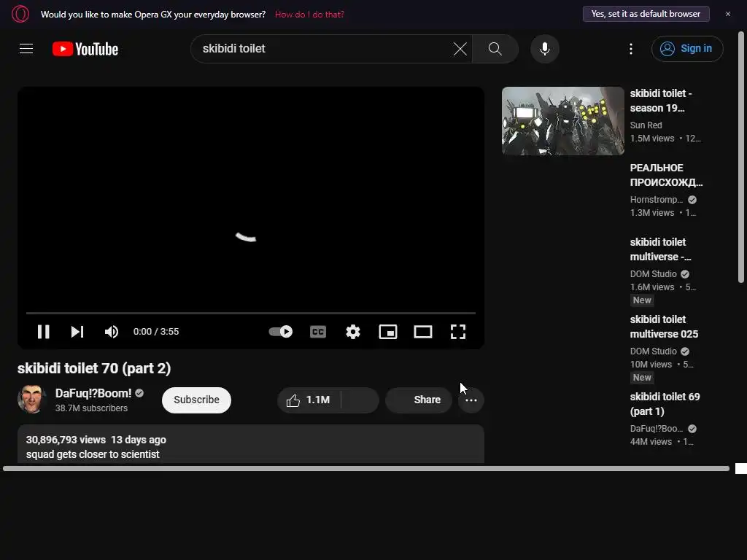
Task: Click the 38.7M subscribers text
Action: pyautogui.click(x=91, y=408)
